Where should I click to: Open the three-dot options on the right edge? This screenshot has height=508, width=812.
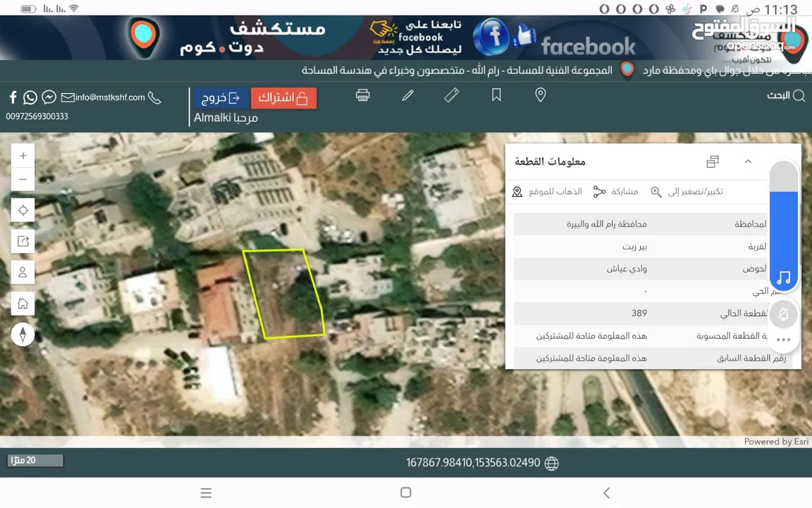pos(784,340)
